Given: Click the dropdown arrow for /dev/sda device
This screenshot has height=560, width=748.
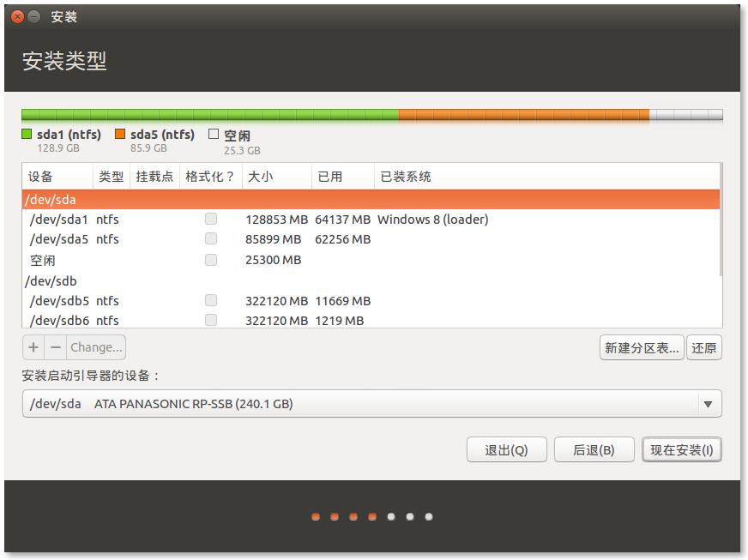Looking at the screenshot, I should (708, 404).
